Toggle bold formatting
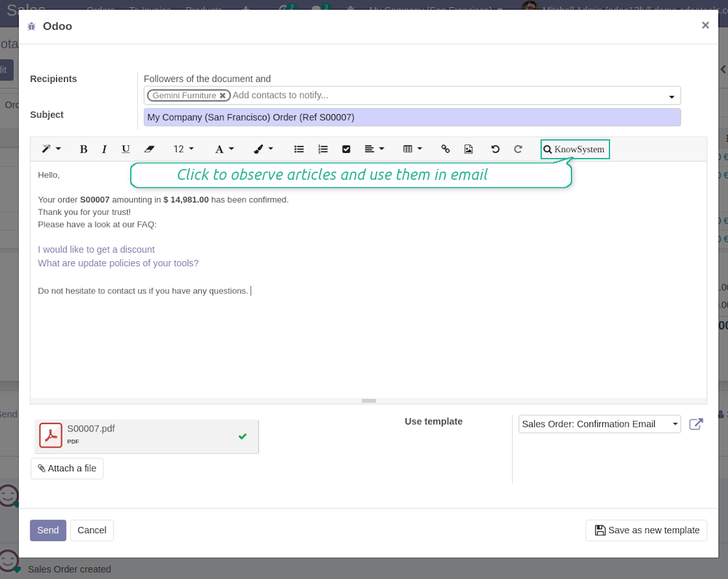Viewport: 728px width, 579px height. pyautogui.click(x=84, y=149)
